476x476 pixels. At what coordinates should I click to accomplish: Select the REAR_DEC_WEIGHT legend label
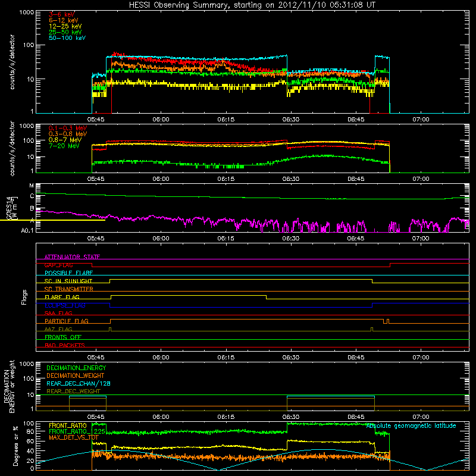click(73, 392)
